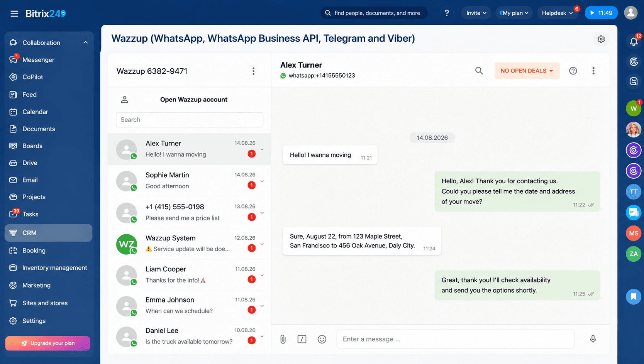Expand the chevron on Daniel Lee chat row

[262, 337]
